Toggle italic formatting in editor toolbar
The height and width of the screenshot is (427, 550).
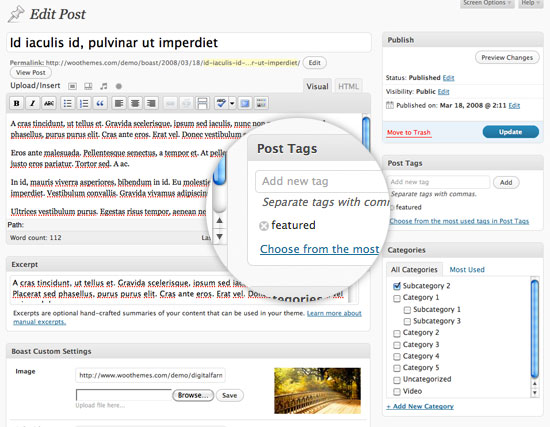[32, 103]
